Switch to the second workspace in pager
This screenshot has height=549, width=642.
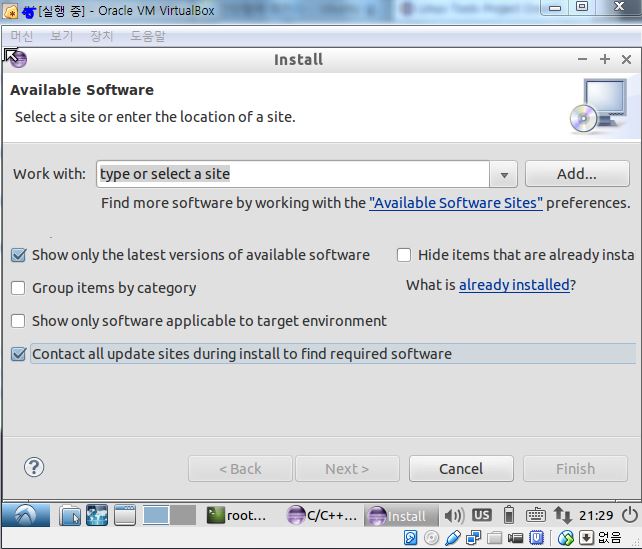[183, 515]
